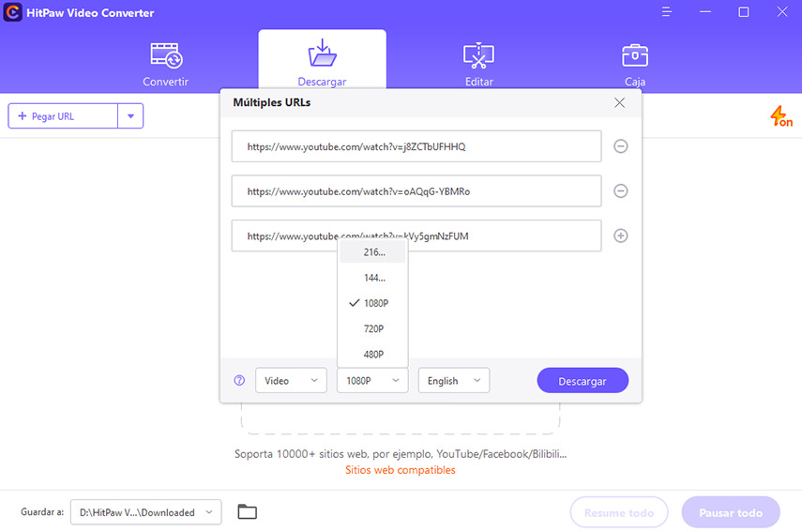Switch to the Descargar tab
Viewport: 802px width, 532px height.
click(323, 63)
